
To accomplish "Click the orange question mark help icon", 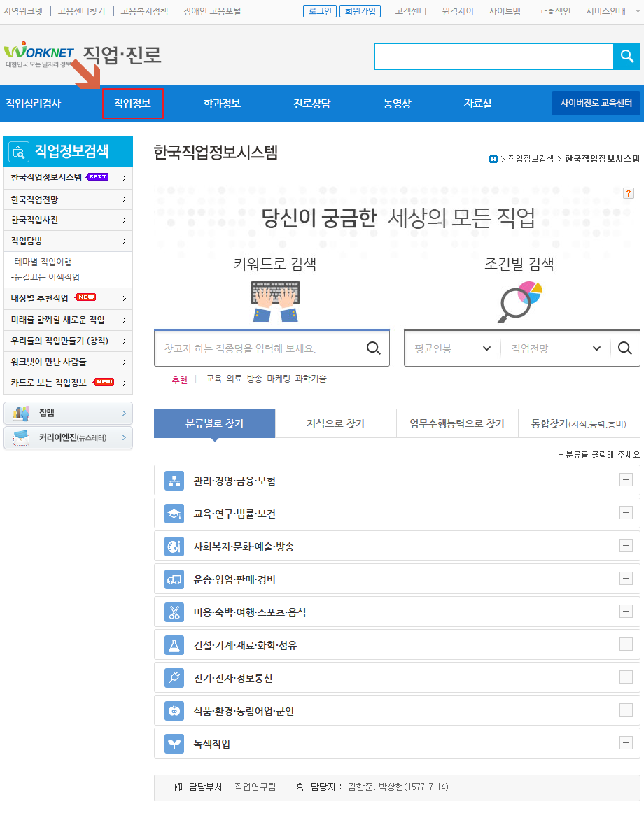I will click(x=629, y=193).
